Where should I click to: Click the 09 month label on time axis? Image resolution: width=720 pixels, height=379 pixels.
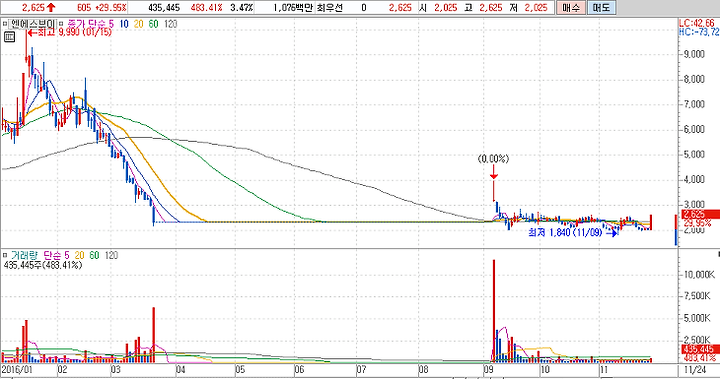pyautogui.click(x=488, y=369)
